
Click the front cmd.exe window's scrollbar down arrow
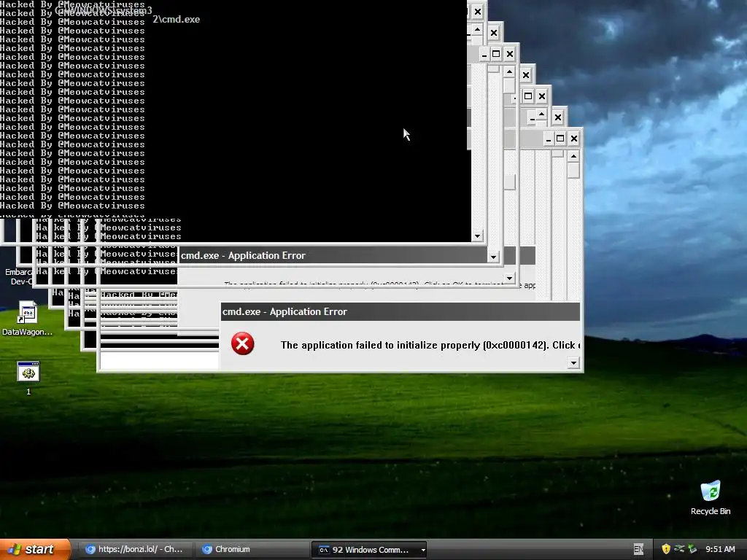477,236
